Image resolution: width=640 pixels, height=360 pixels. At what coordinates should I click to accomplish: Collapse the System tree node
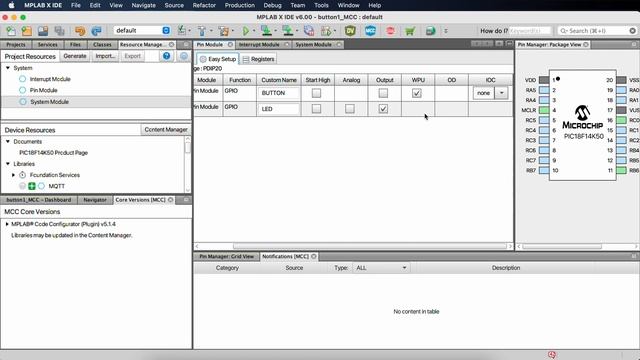pyautogui.click(x=8, y=68)
